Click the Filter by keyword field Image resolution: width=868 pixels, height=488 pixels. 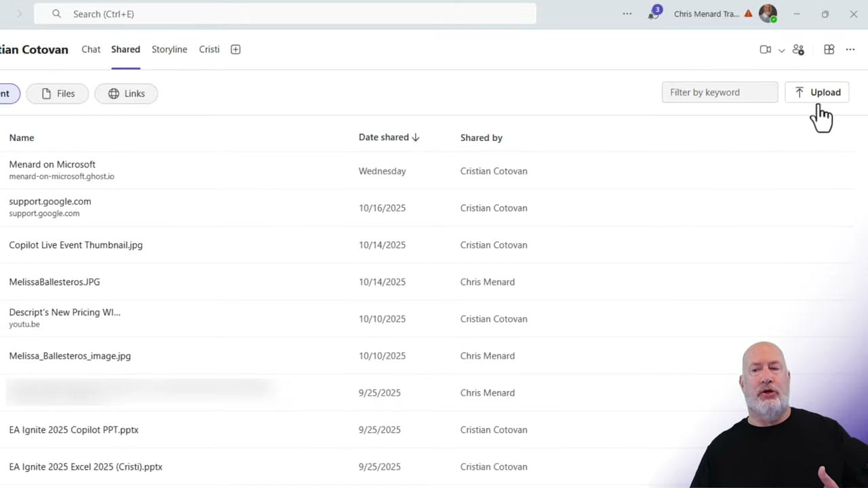(x=719, y=92)
